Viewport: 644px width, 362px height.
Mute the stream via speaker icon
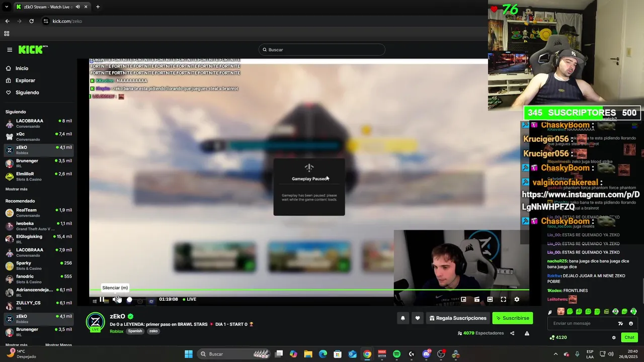coord(117,299)
